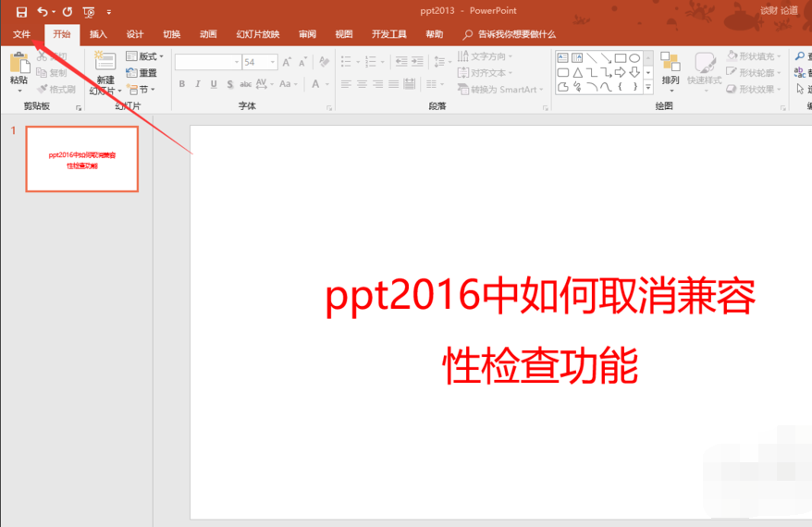
Task: Click the Increase List Level icon
Action: pyautogui.click(x=417, y=62)
